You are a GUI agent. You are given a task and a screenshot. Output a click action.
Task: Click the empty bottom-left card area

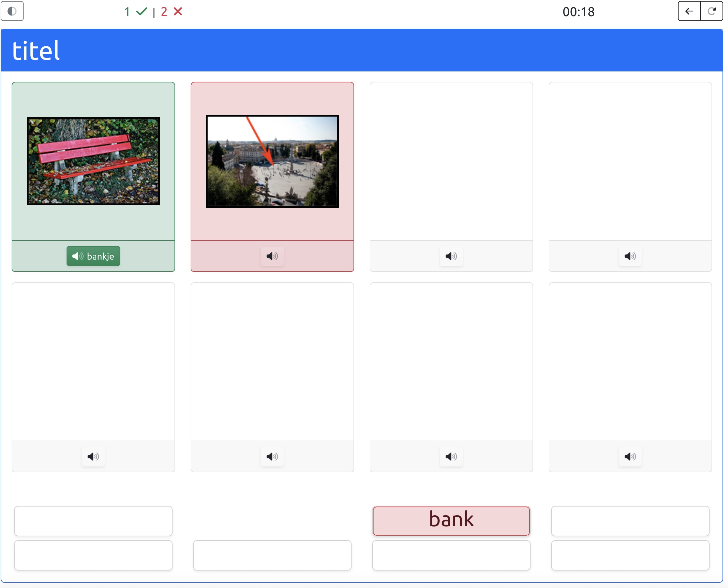93,361
